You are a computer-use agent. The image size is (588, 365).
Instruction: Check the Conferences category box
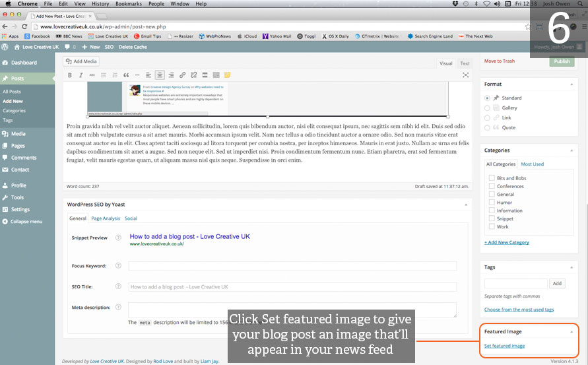click(x=491, y=186)
